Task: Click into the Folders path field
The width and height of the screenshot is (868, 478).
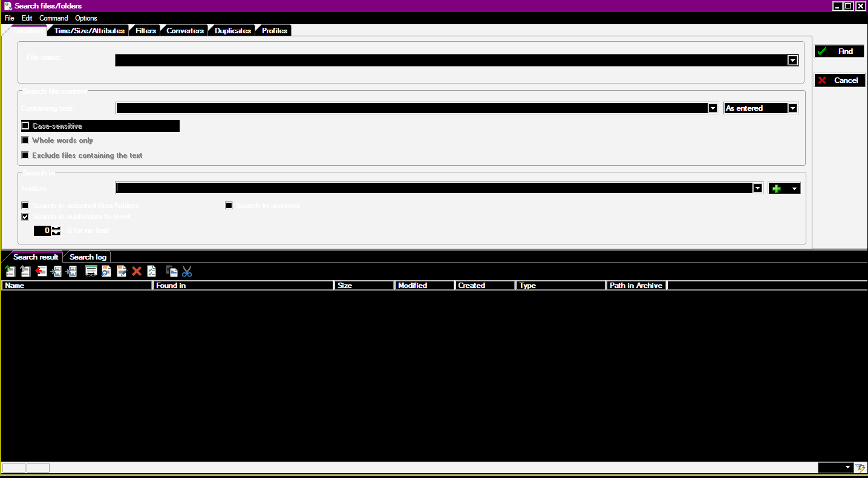Action: pos(434,188)
